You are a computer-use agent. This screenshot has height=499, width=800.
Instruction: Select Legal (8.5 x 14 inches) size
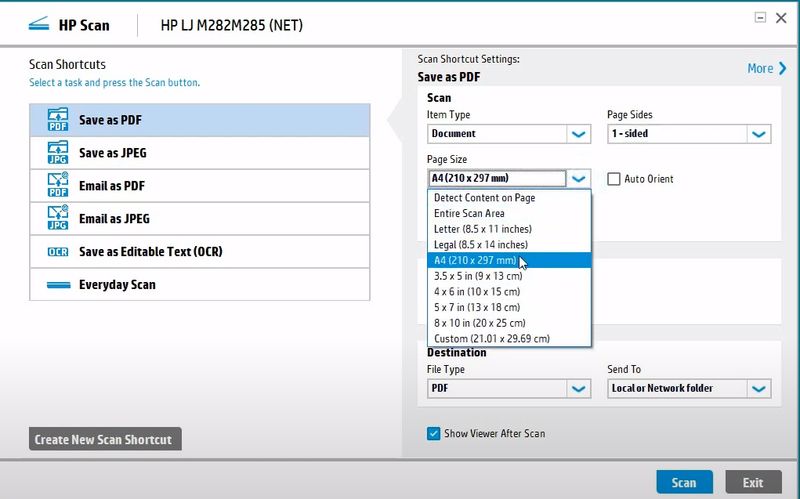pos(509,245)
